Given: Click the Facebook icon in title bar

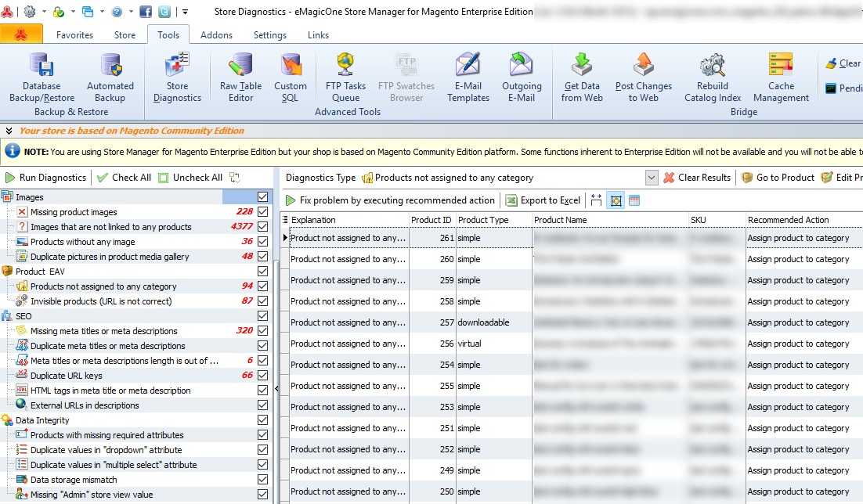Looking at the screenshot, I should [x=146, y=12].
